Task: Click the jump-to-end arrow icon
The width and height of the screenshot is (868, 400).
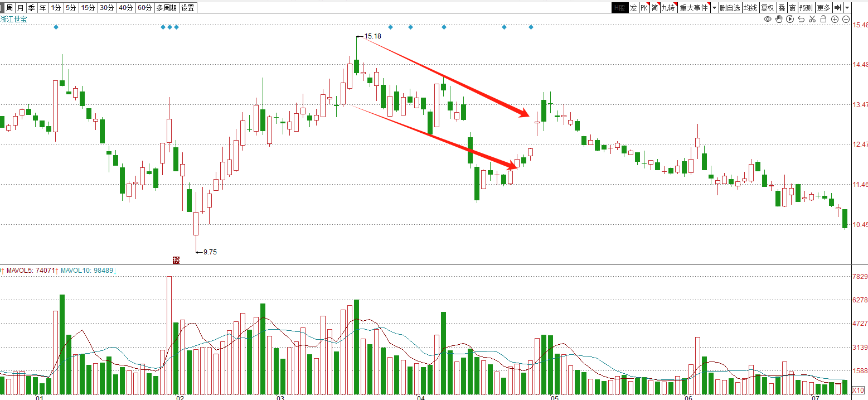Action: [x=837, y=8]
